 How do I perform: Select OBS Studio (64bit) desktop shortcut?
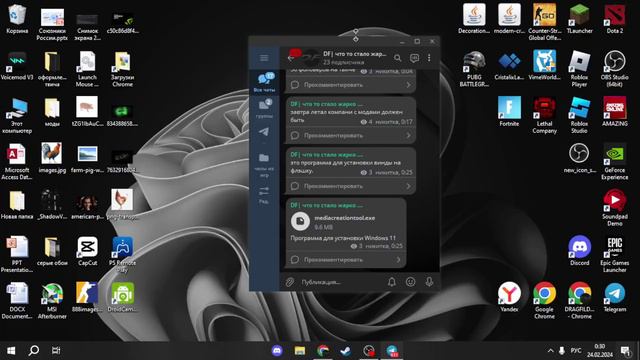pyautogui.click(x=615, y=69)
